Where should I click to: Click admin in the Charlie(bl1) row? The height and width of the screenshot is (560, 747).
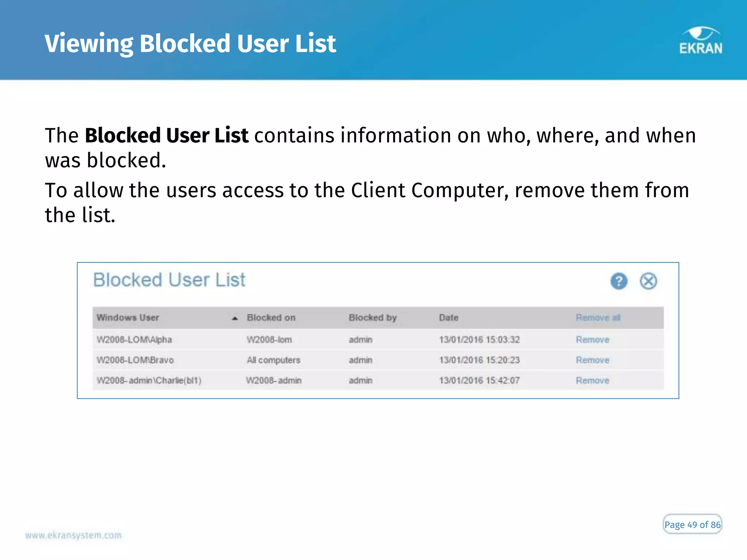[360, 380]
